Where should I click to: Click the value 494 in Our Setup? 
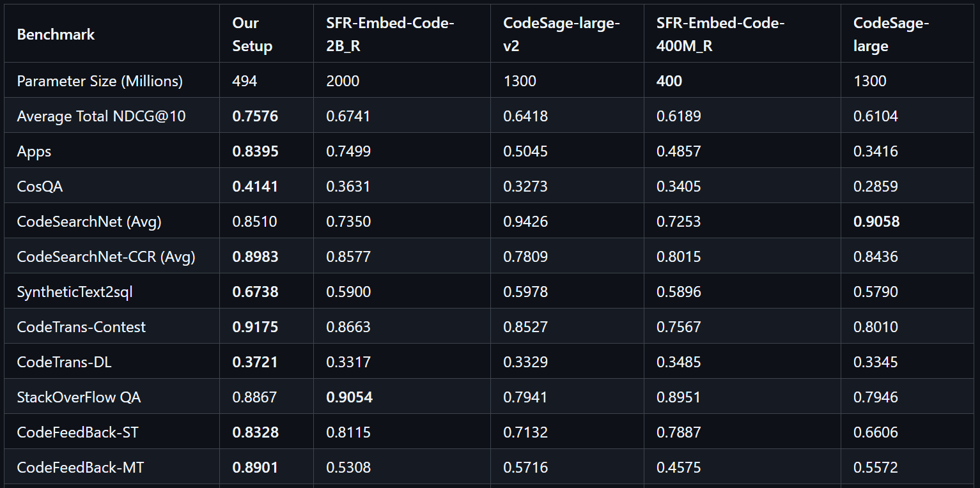pyautogui.click(x=245, y=81)
